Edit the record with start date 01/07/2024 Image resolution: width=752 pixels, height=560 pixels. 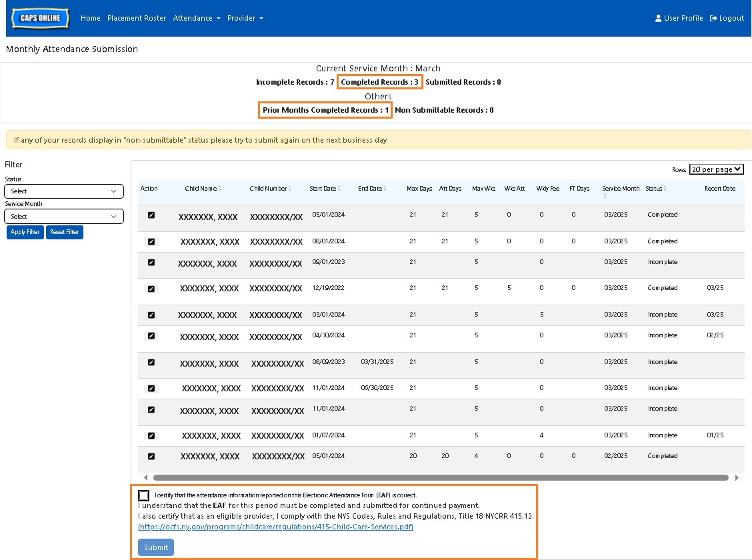pos(151,435)
